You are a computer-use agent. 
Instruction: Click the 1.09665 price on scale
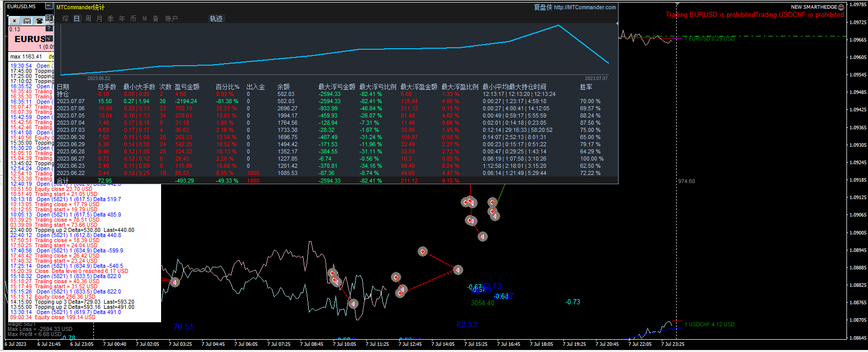coord(857,40)
